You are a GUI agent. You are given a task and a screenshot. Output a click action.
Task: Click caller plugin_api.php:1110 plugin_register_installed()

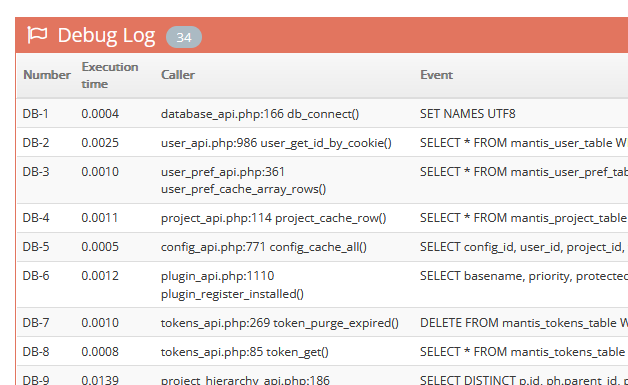pyautogui.click(x=232, y=285)
